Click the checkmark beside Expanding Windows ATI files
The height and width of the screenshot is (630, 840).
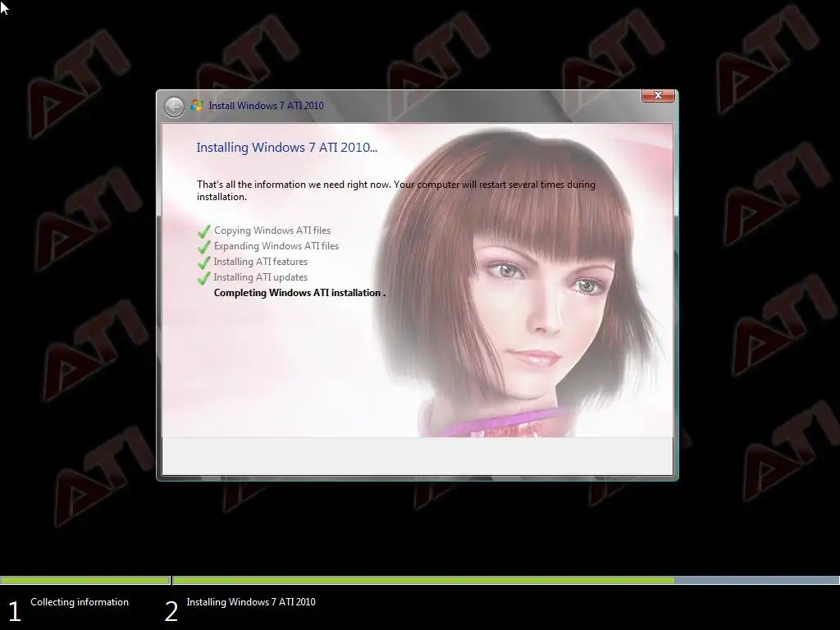click(203, 246)
